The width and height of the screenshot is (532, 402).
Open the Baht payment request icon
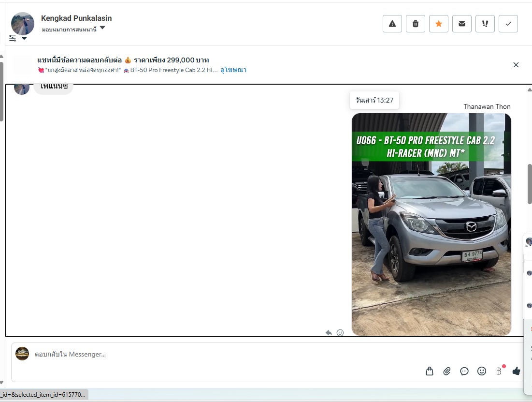(x=499, y=371)
